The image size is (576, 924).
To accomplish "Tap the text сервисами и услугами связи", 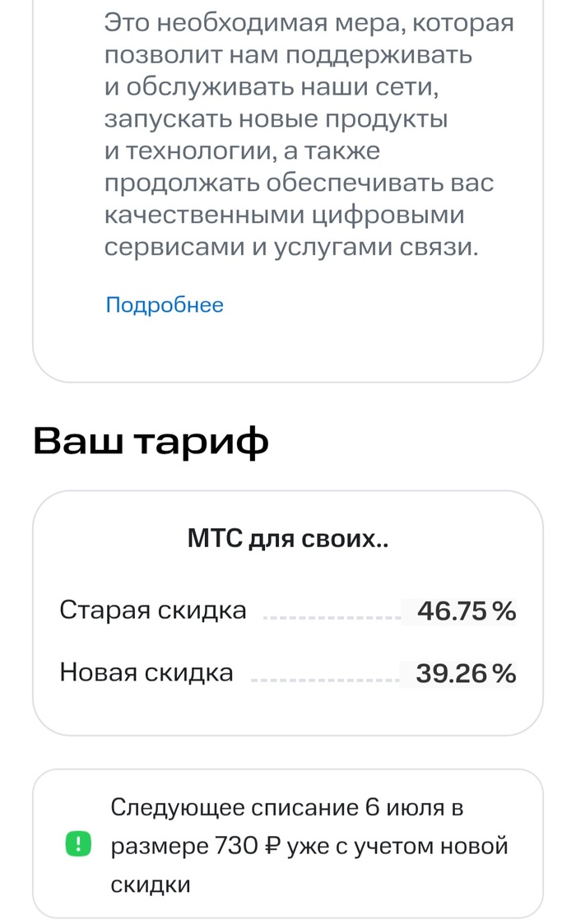I will click(x=291, y=247).
